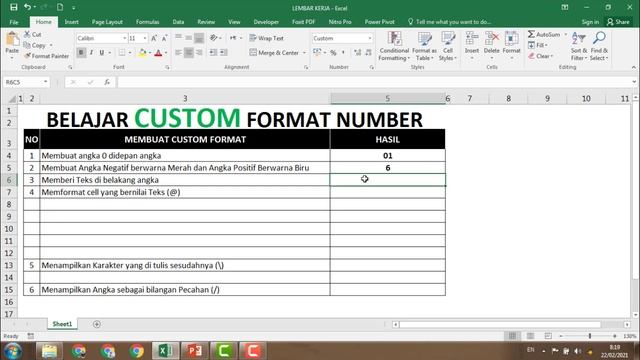The width and height of the screenshot is (640, 360).
Task: Click the Copy command
Action: click(x=35, y=45)
